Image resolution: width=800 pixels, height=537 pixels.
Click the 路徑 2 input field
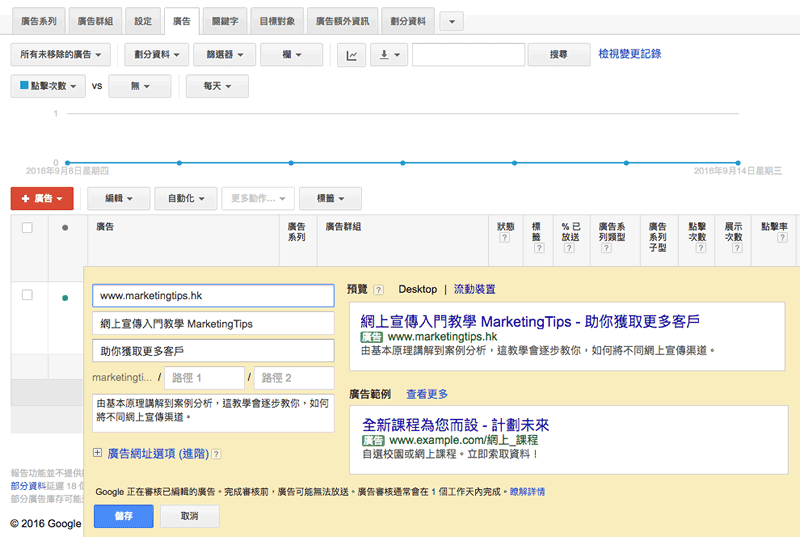294,378
